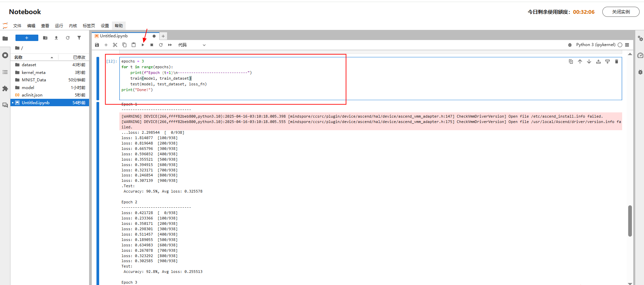
Task: Open the 帮助 menu
Action: [119, 26]
